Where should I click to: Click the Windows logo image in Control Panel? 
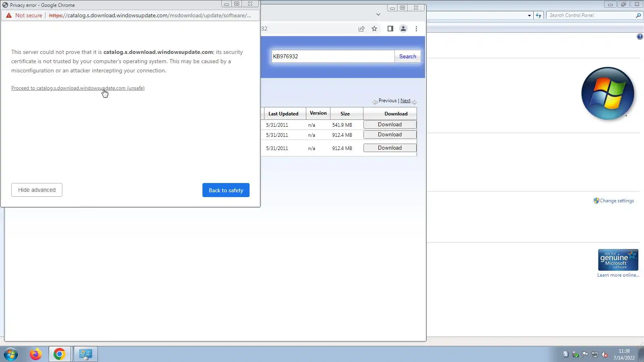[607, 93]
